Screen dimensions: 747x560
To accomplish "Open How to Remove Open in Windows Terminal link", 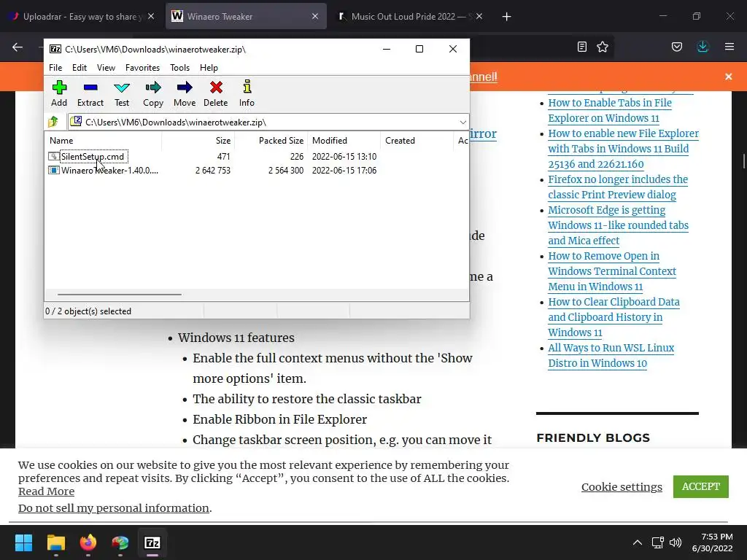I will 612,271.
